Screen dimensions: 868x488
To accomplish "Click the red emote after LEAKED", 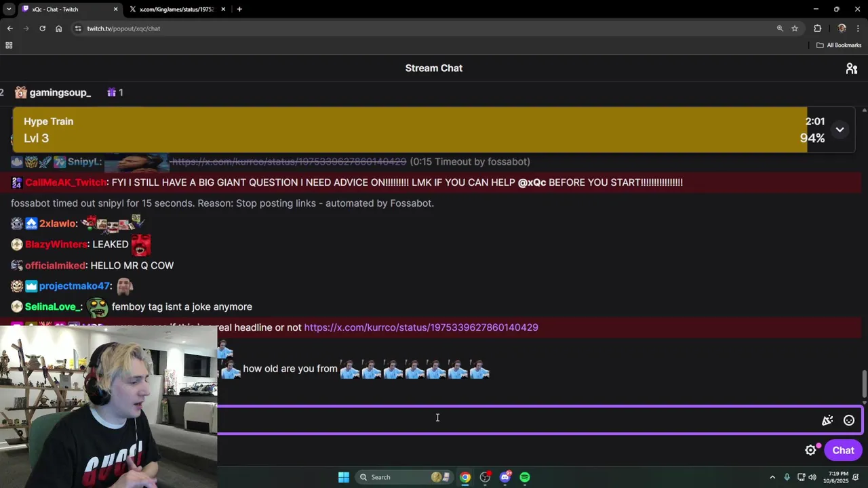I will (x=141, y=245).
